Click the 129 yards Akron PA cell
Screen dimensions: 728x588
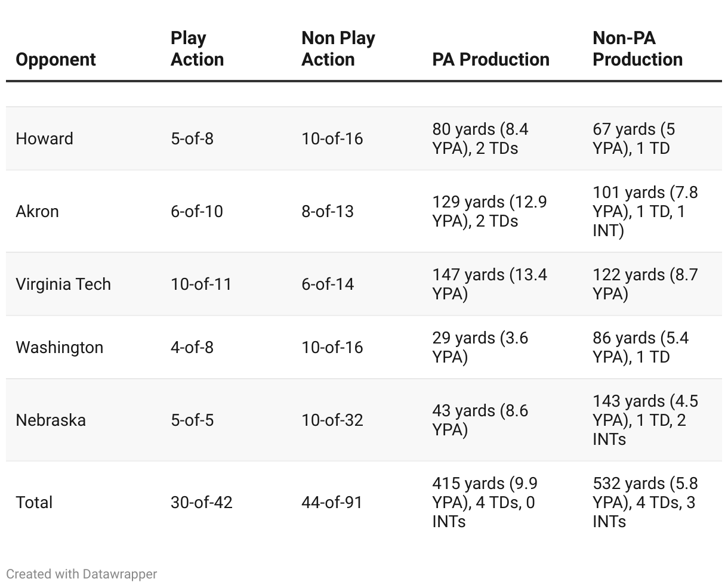(489, 212)
